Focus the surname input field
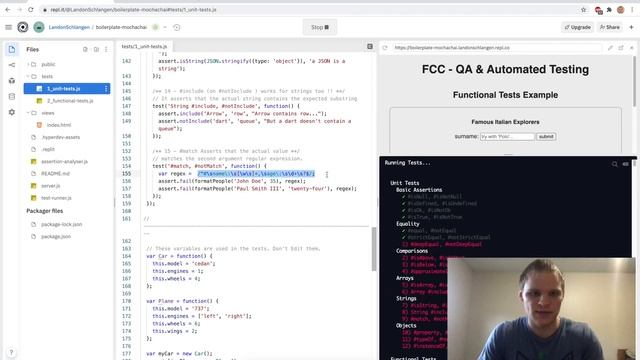 pos(507,137)
